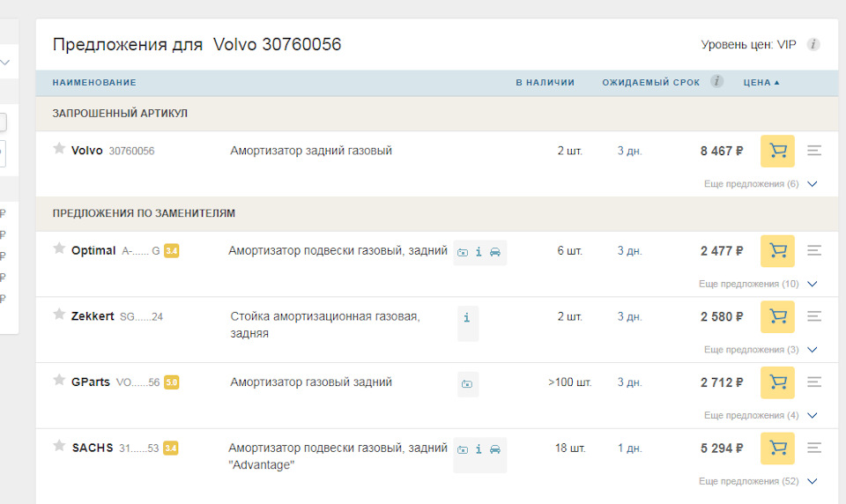Click price 8 467 ₽
This screenshot has width=846, height=504.
coord(722,151)
